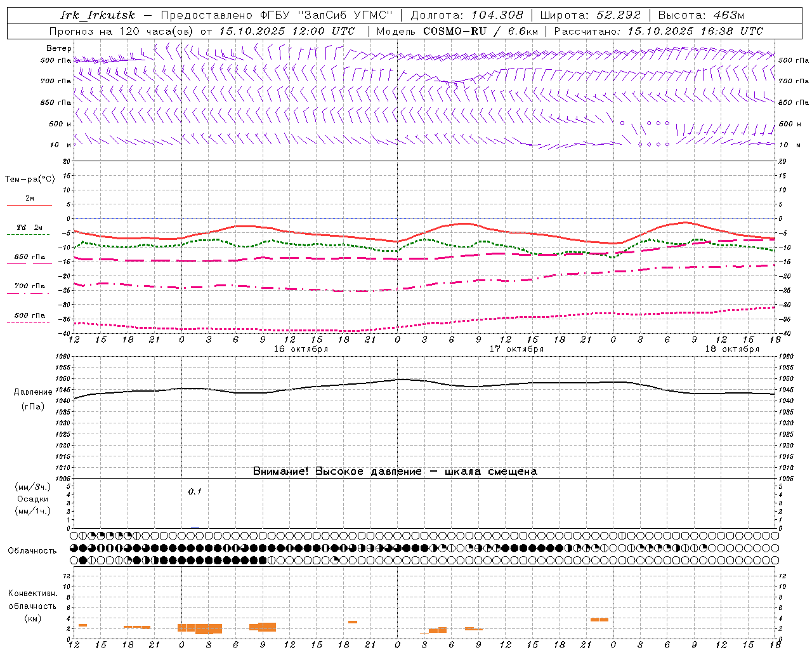Viewport: 812px width, 650px height.
Task: Click the latitude value Широта: 52.292
Action: pyautogui.click(x=590, y=15)
